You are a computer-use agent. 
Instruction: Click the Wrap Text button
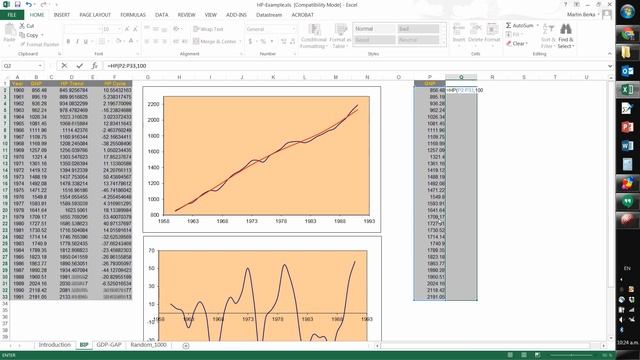click(209, 29)
